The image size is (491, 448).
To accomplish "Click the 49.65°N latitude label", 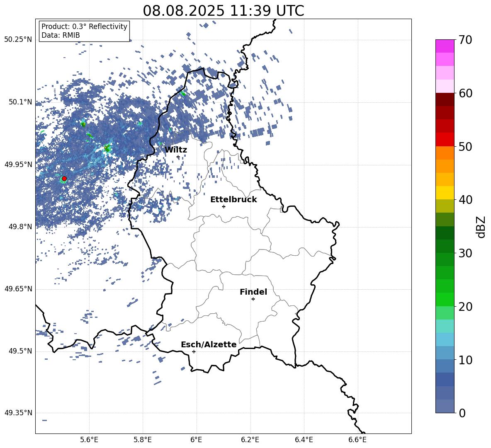I will [18, 289].
